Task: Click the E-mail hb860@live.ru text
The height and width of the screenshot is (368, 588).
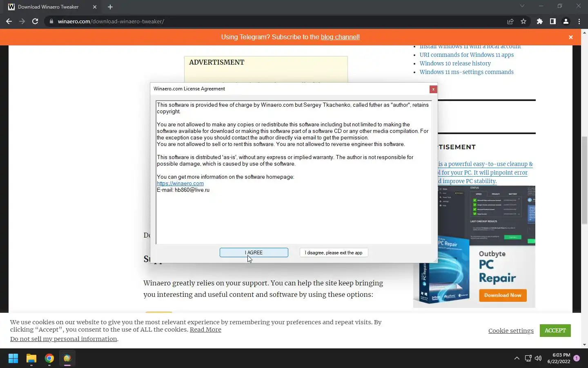Action: click(183, 190)
